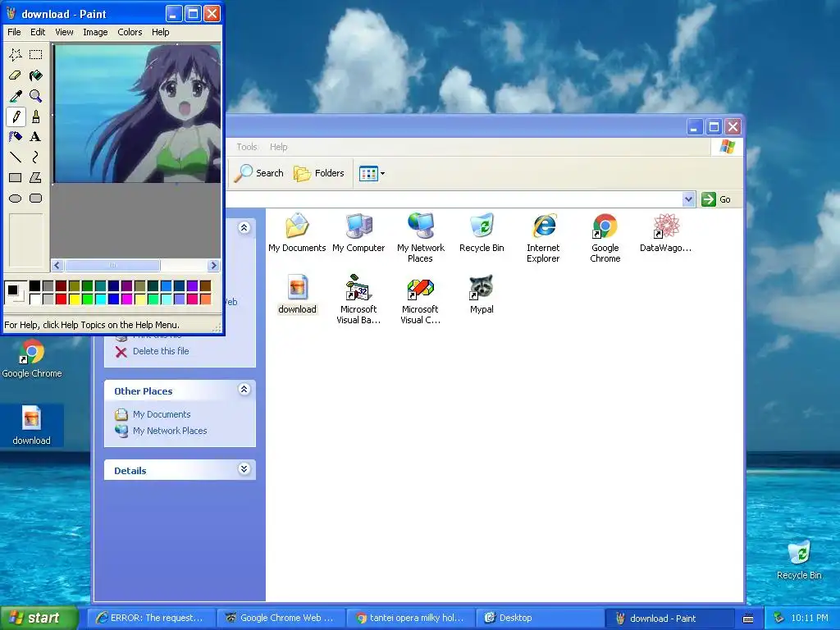Viewport: 840px width, 630px height.
Task: Select the Free-Form Select tool in Paint
Action: pos(16,55)
